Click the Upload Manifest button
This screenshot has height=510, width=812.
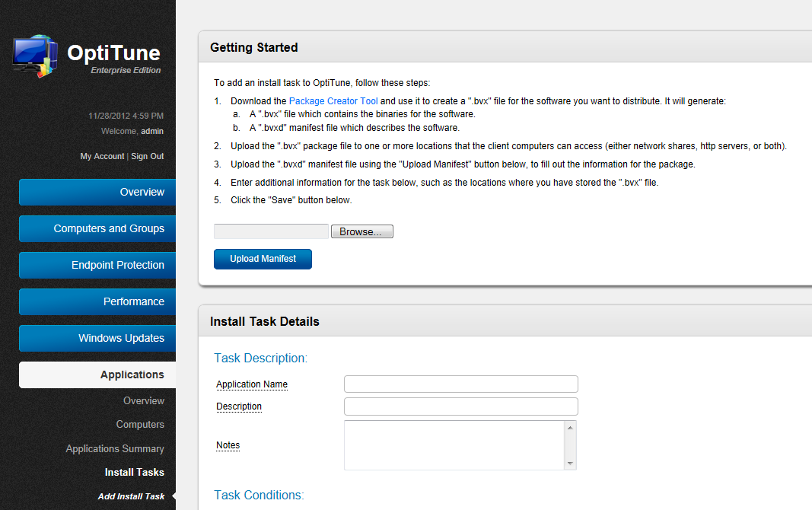(263, 259)
